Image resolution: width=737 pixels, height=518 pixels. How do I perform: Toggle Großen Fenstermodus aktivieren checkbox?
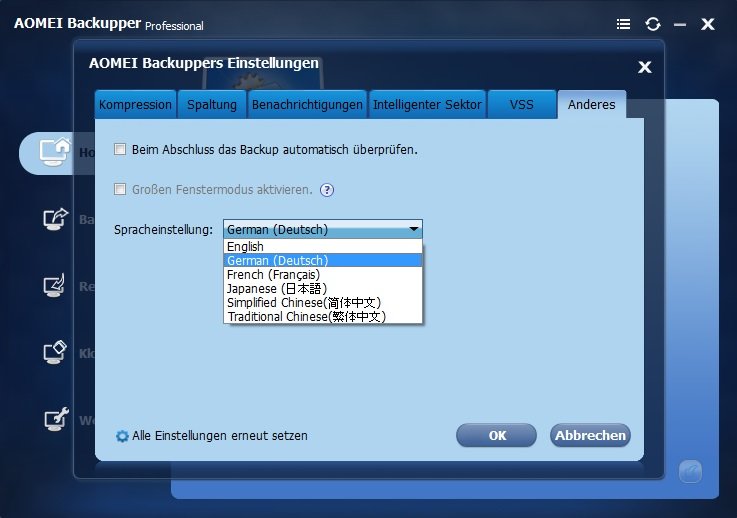pos(120,189)
